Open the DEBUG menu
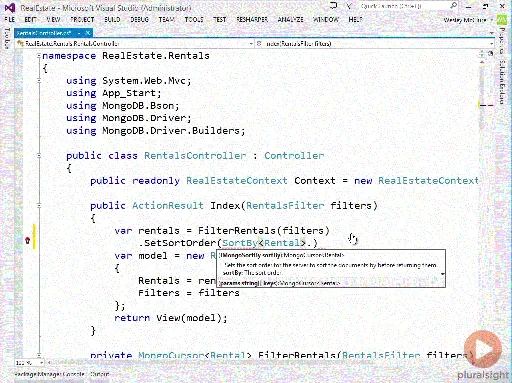The height and width of the screenshot is (383, 512). point(139,19)
